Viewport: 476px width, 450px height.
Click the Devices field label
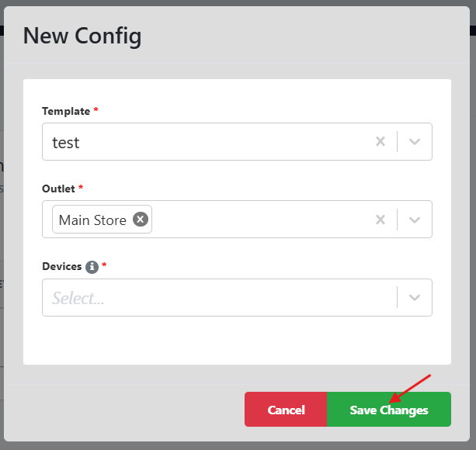click(62, 266)
